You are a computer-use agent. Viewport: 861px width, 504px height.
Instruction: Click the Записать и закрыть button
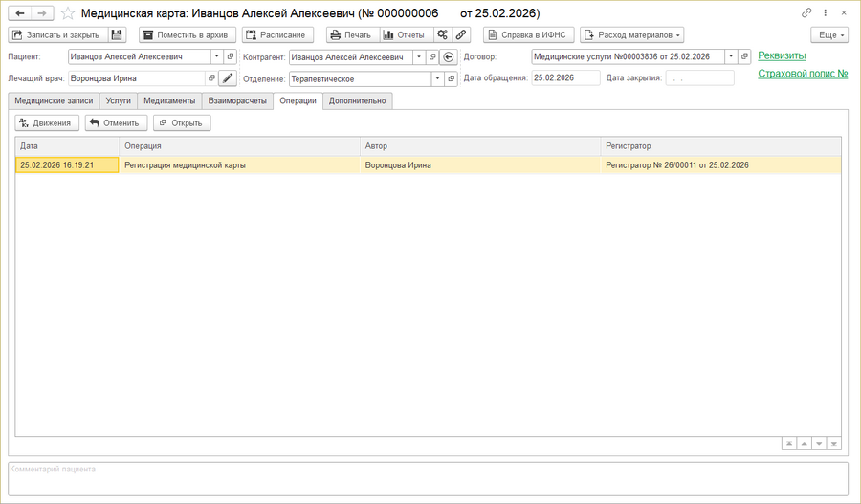58,35
